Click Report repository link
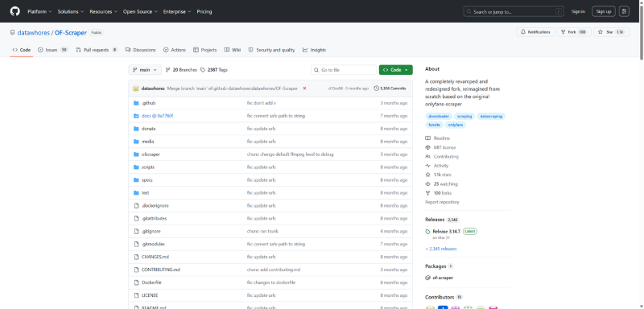Image resolution: width=644 pixels, height=309 pixels. 442,202
